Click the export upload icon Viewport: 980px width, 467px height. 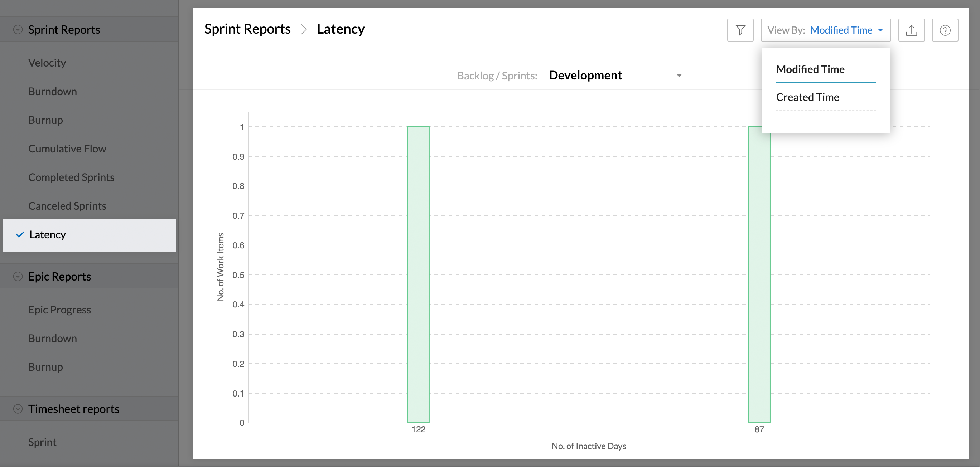[x=911, y=30]
